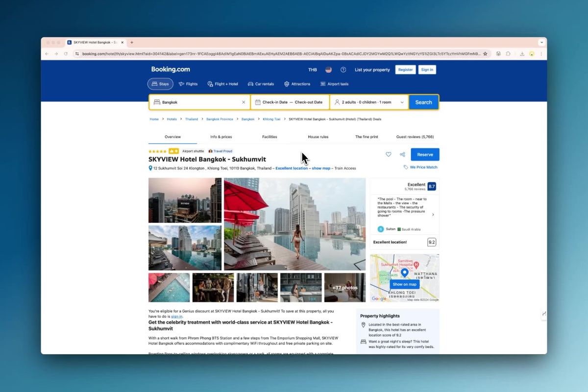Click the Search button

[423, 102]
